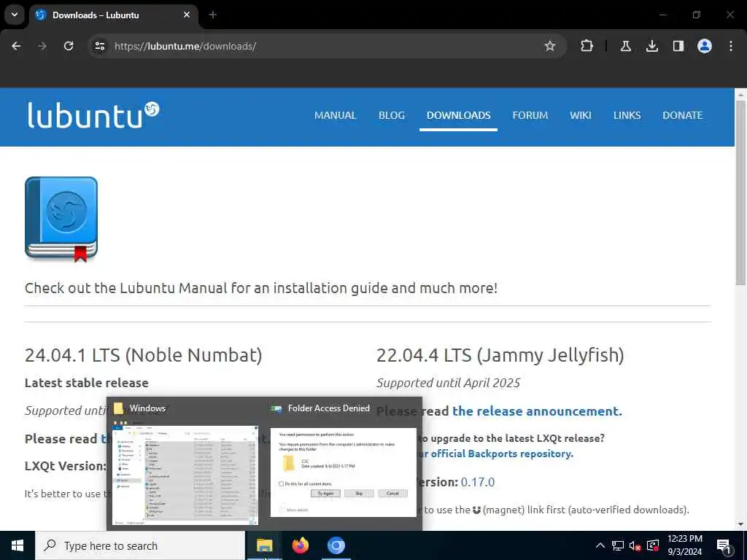Show browser downloads tray icon

[x=652, y=46]
